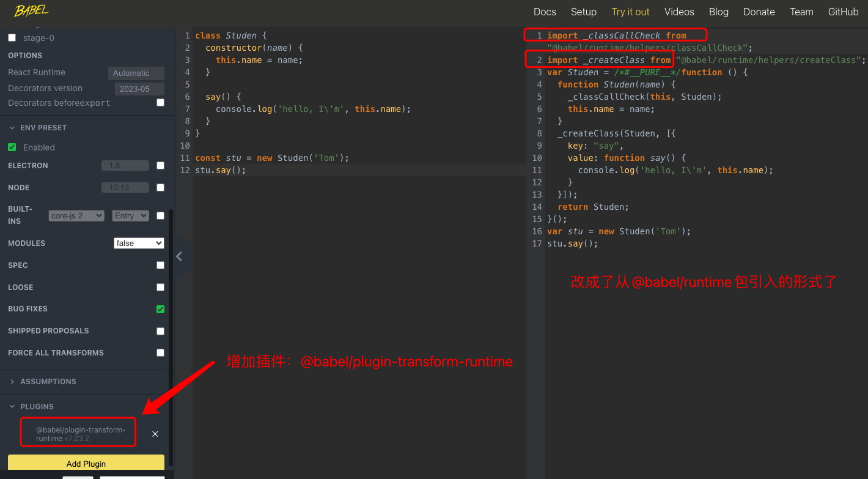The image size is (868, 479).
Task: Toggle the Loose checkbox
Action: [x=160, y=288]
